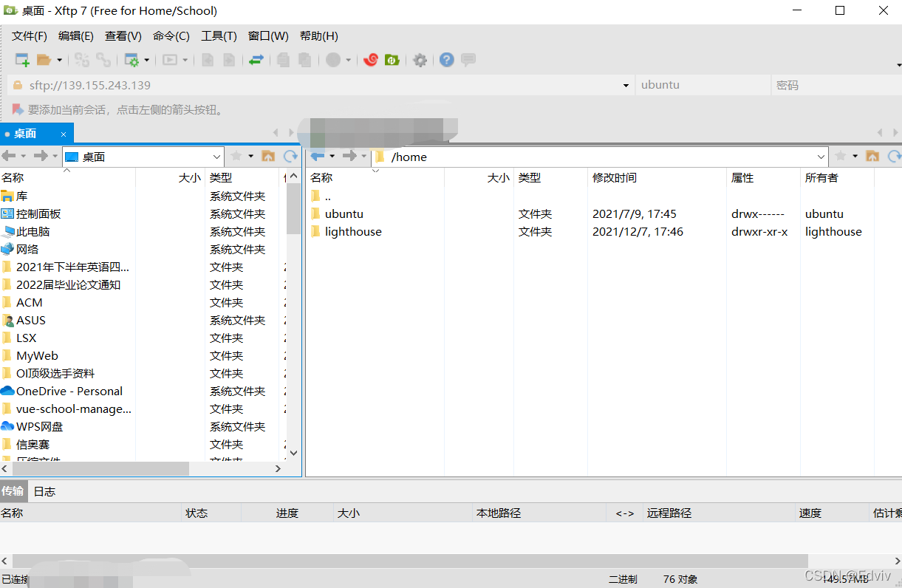Sort remote files by 属性 column
Image resolution: width=902 pixels, height=588 pixels.
[x=763, y=177]
